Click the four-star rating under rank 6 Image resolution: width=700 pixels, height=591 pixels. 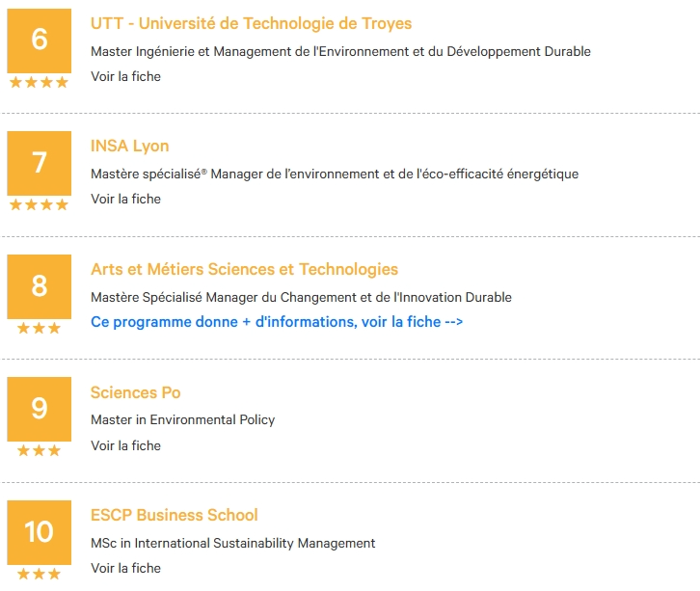[40, 82]
